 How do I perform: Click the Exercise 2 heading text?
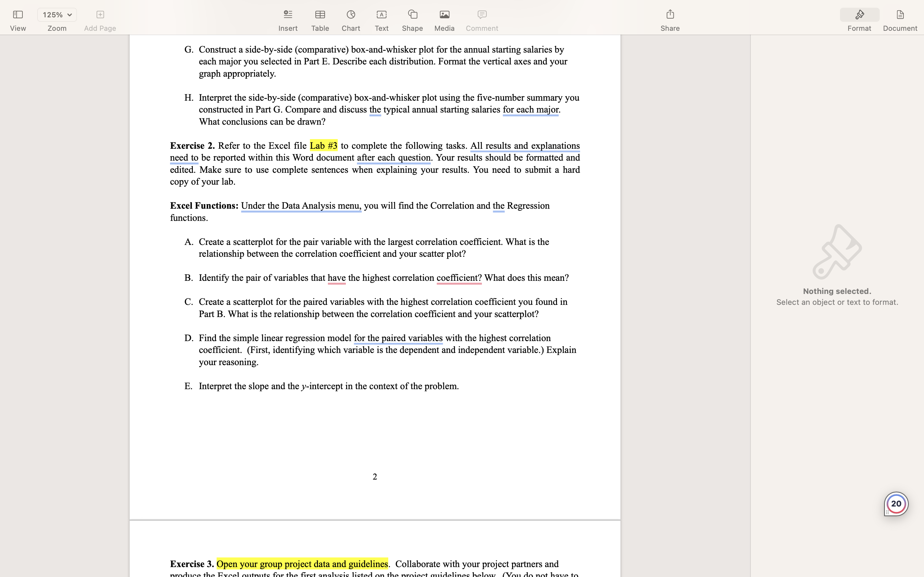point(192,146)
